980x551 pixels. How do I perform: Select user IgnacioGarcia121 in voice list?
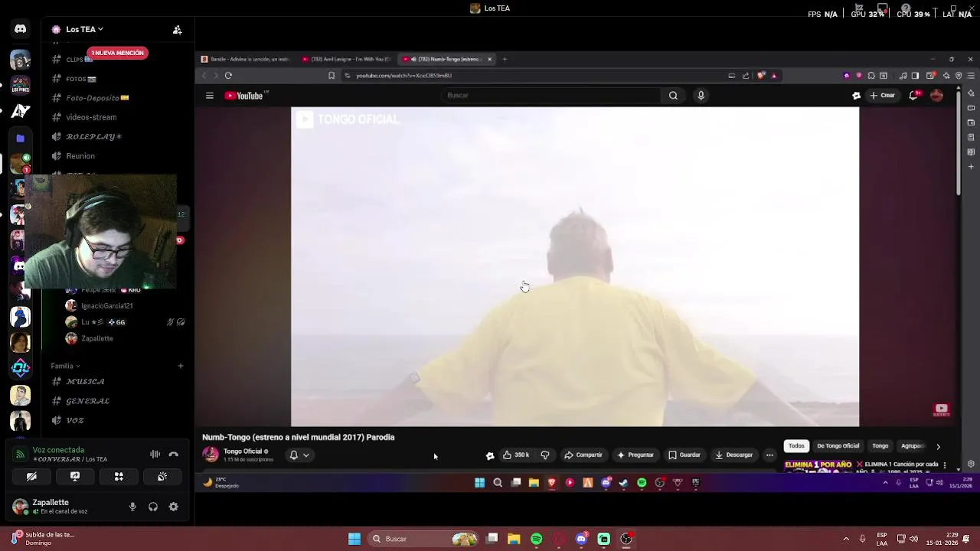107,306
